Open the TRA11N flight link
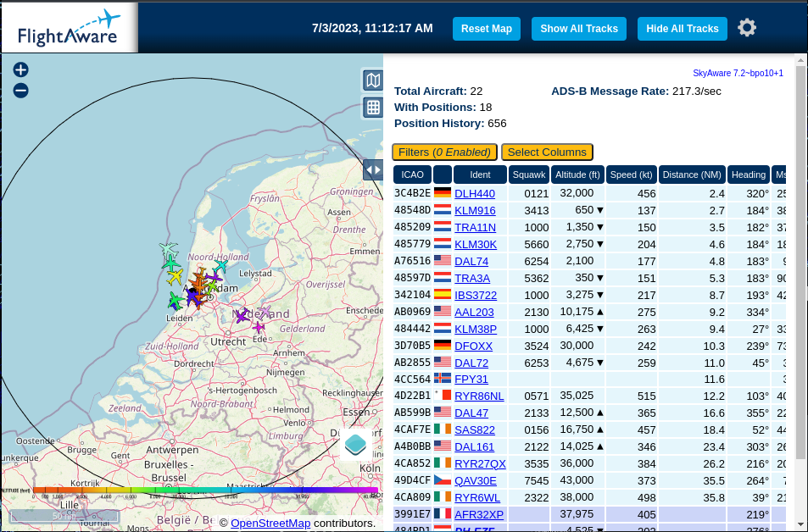Viewport: 808px width, 532px height. (x=475, y=228)
